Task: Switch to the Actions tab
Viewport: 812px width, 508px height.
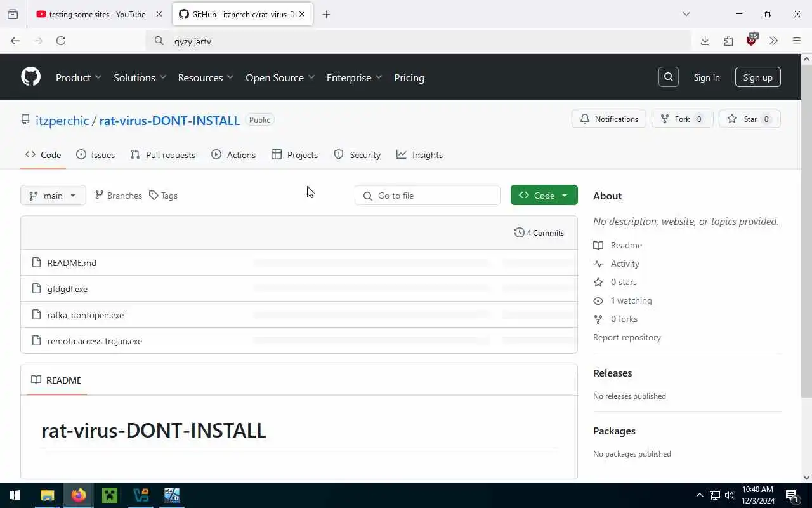Action: pyautogui.click(x=233, y=155)
